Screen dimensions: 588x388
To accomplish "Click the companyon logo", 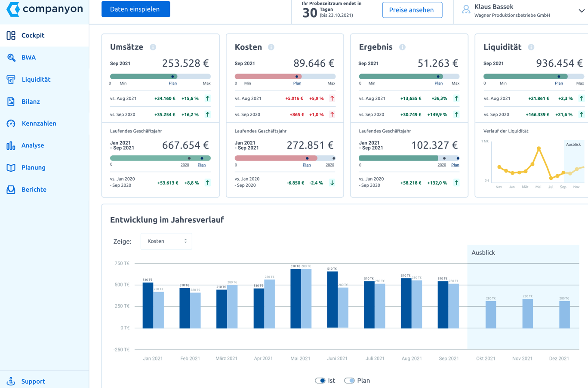I will point(45,9).
